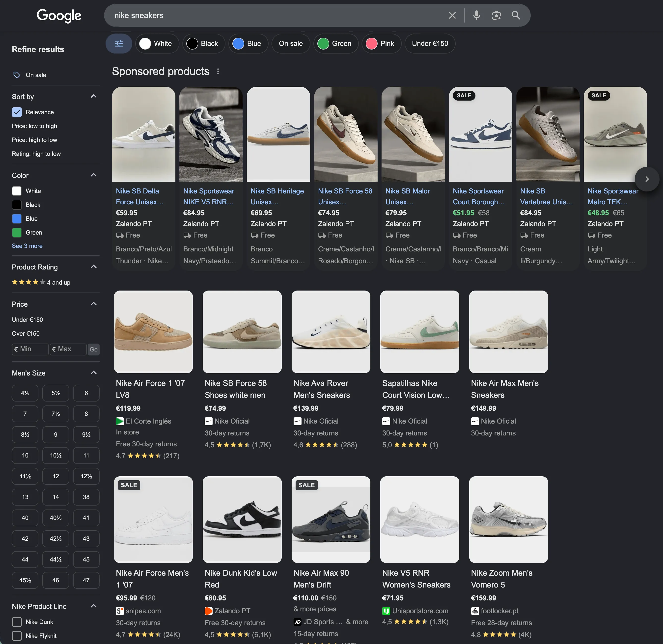Collapse the Nike Product Line section
Screen dimensions: 663x644
[94, 606]
